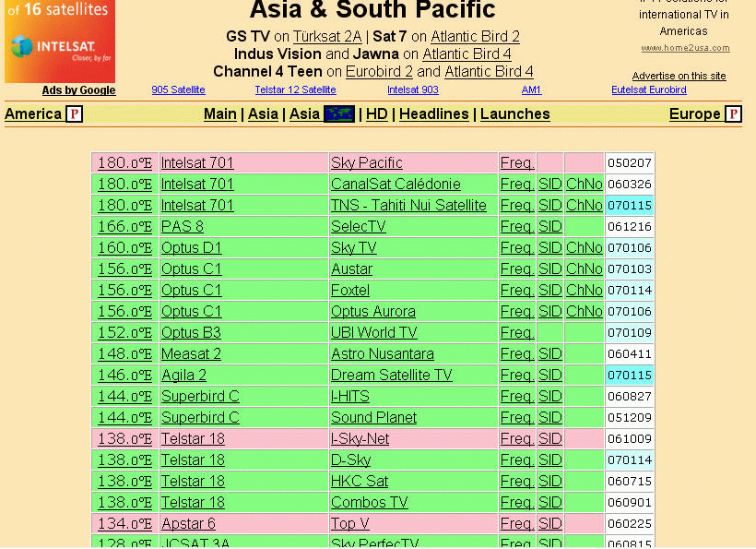Open the Türksat 2A link
This screenshot has width=756, height=549.
pyautogui.click(x=327, y=37)
